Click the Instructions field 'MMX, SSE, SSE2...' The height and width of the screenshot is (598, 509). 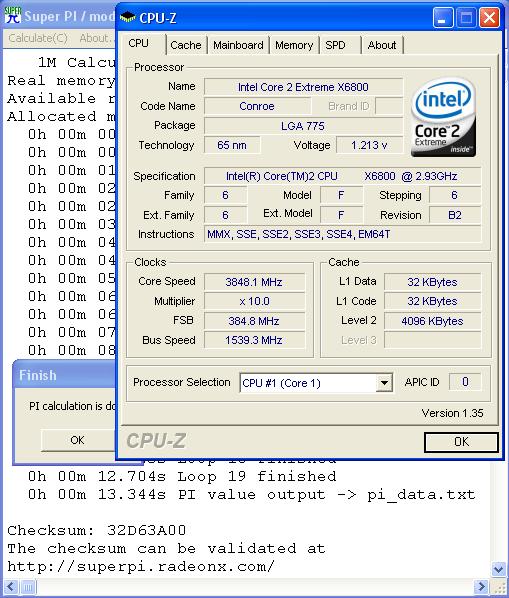click(342, 234)
